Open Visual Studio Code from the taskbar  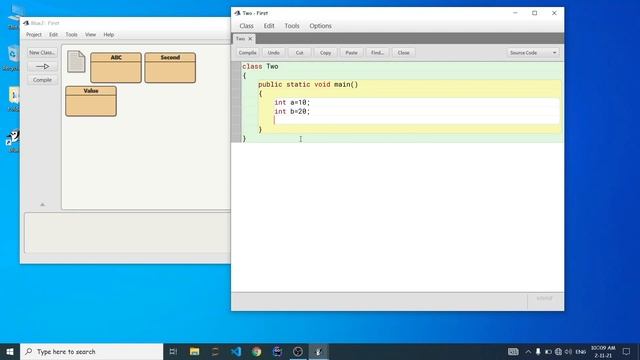point(236,351)
